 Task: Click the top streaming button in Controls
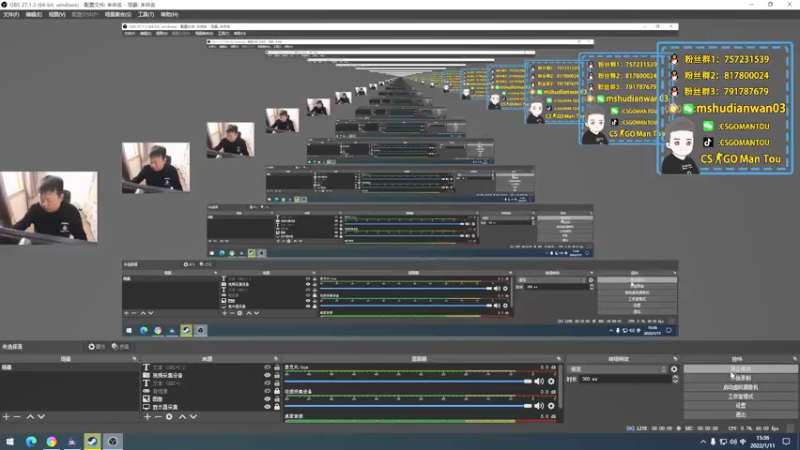[740, 369]
